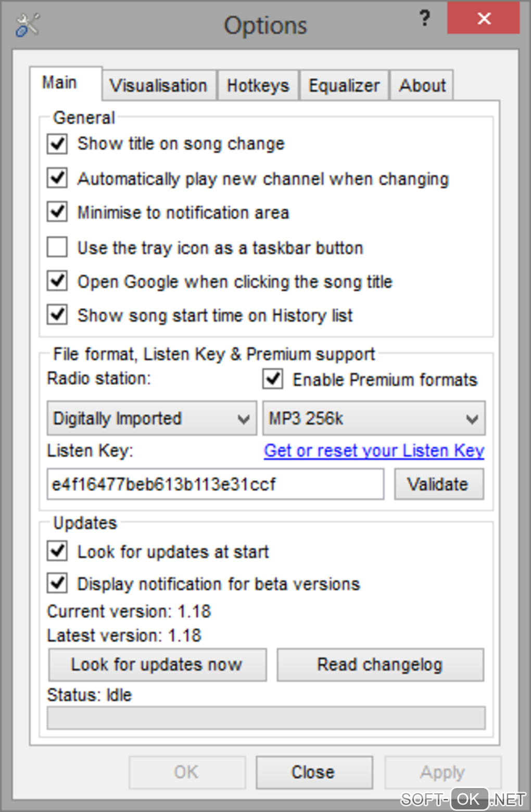Close the Options dialog with the X
Screen dimensions: 531x812
pyautogui.click(x=484, y=19)
